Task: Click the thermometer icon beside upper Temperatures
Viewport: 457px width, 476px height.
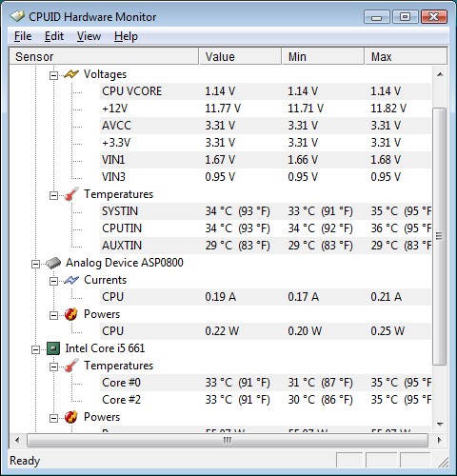Action: [71, 194]
